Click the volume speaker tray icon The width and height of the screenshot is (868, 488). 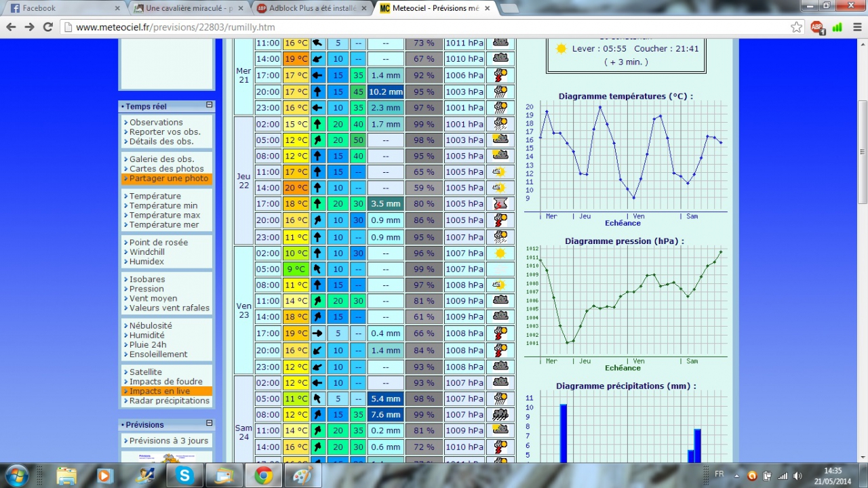[797, 476]
